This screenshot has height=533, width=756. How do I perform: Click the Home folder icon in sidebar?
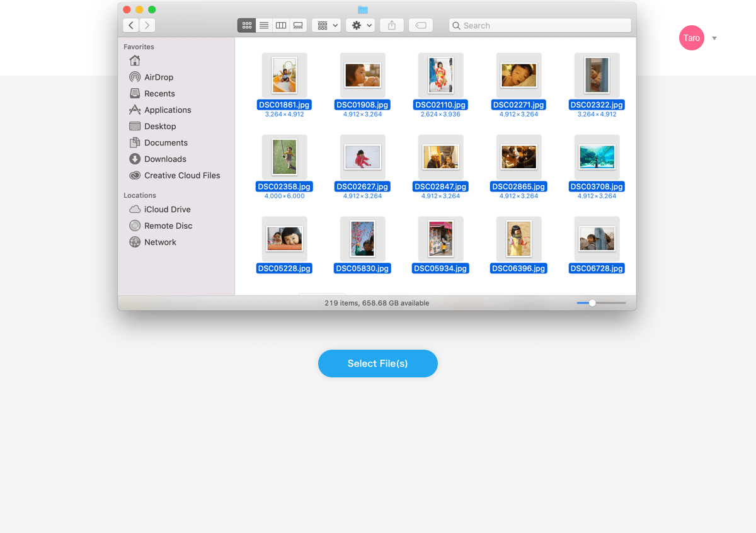point(135,60)
